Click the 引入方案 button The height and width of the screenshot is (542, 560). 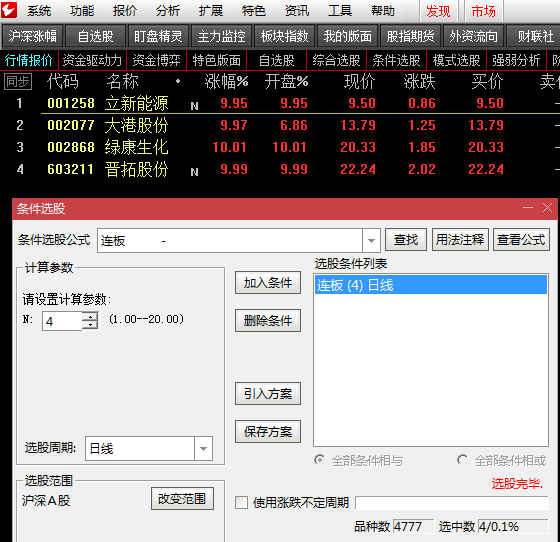coord(268,394)
